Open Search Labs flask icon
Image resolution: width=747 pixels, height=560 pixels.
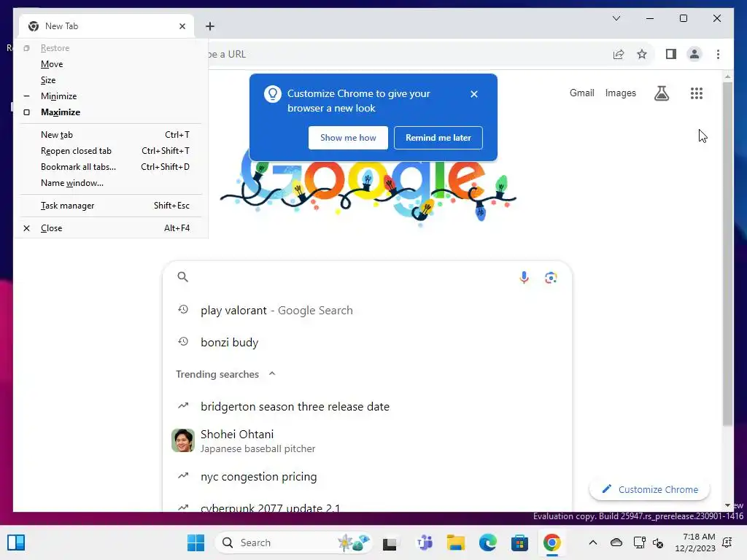pyautogui.click(x=661, y=93)
